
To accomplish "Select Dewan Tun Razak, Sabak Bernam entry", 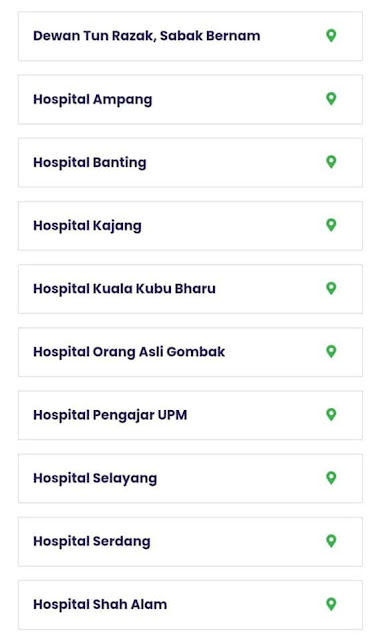I will tap(190, 36).
